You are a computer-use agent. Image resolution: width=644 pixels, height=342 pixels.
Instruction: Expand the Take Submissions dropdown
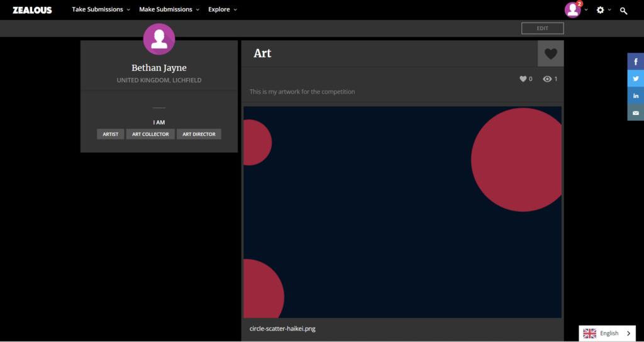point(101,10)
